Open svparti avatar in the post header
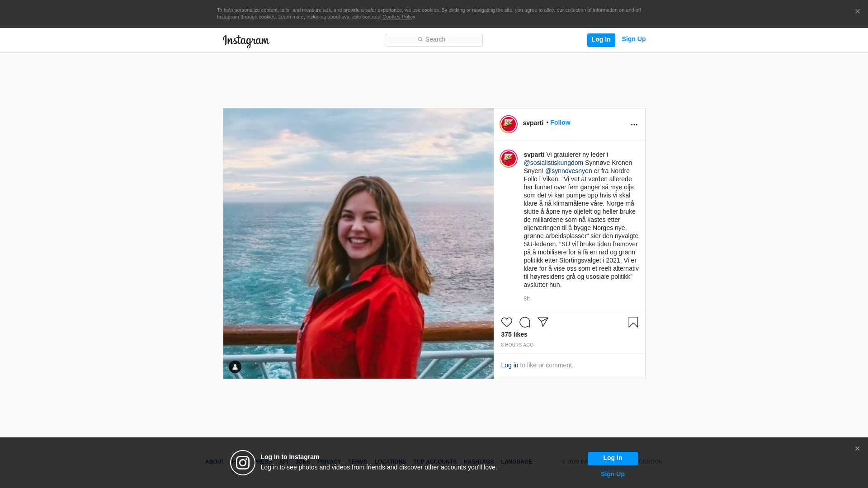The width and height of the screenshot is (868, 488). click(508, 124)
